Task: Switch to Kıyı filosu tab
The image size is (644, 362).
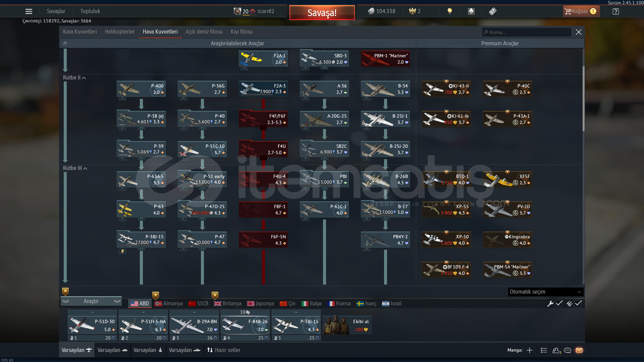Action: pos(242,32)
